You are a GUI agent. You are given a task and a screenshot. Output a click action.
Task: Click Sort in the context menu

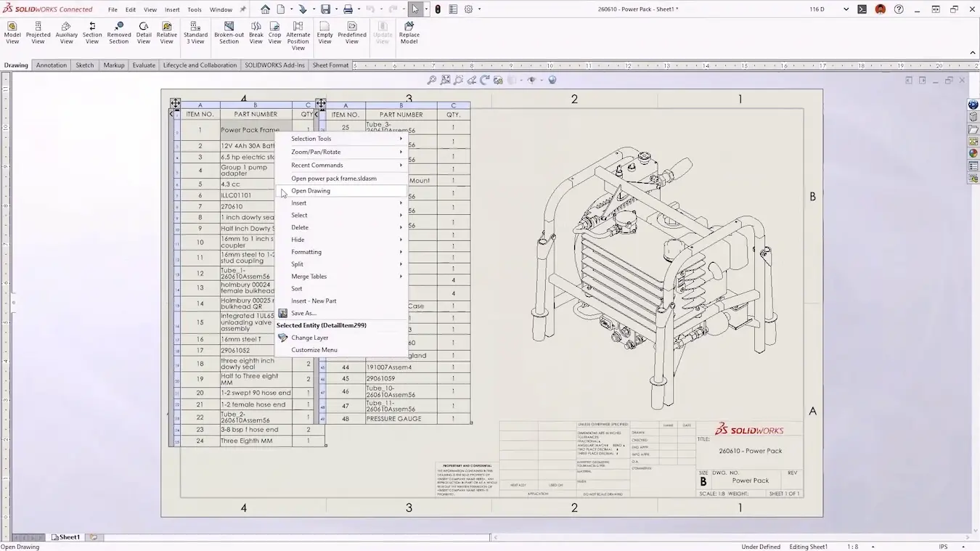click(x=296, y=289)
